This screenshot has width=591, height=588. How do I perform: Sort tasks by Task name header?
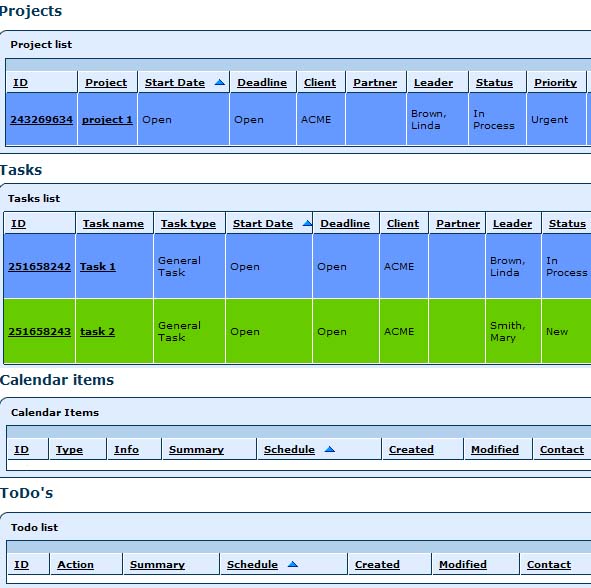pyautogui.click(x=113, y=224)
